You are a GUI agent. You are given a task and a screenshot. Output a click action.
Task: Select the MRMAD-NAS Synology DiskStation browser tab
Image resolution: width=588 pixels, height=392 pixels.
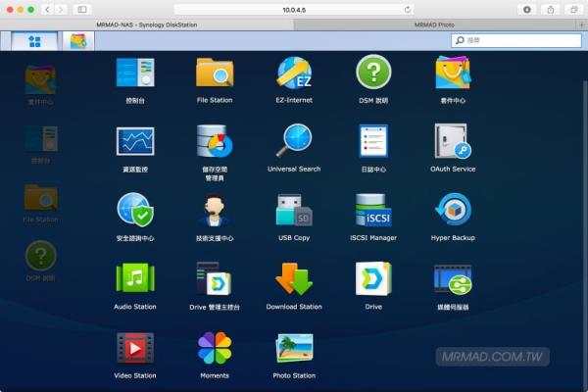click(x=147, y=24)
